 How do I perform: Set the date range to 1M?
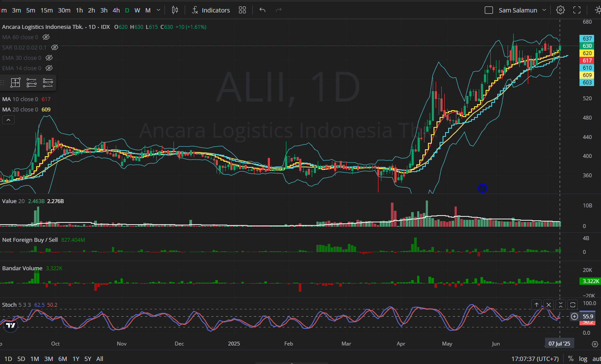point(34,358)
